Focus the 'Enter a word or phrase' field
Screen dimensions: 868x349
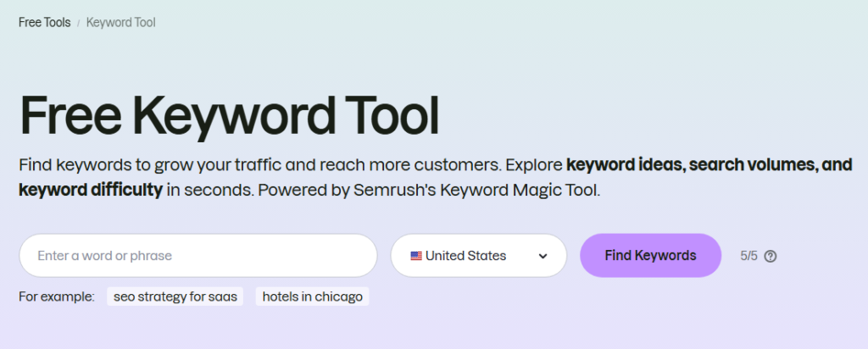coord(197,256)
